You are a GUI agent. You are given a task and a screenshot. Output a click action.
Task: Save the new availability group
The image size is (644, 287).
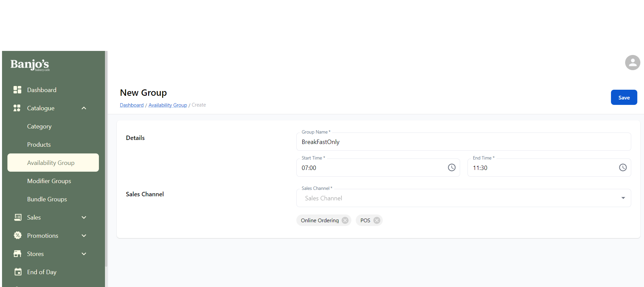point(623,97)
